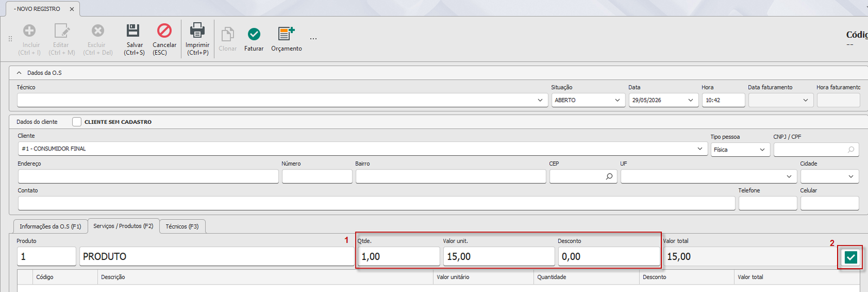This screenshot has height=292, width=868.
Task: Click the toolbar drag grip handle
Action: tap(10, 39)
